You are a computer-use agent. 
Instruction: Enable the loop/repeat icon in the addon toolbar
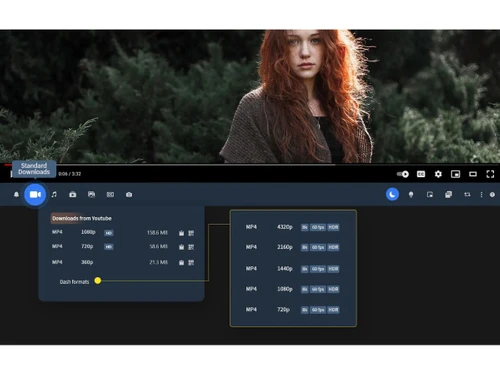[467, 194]
